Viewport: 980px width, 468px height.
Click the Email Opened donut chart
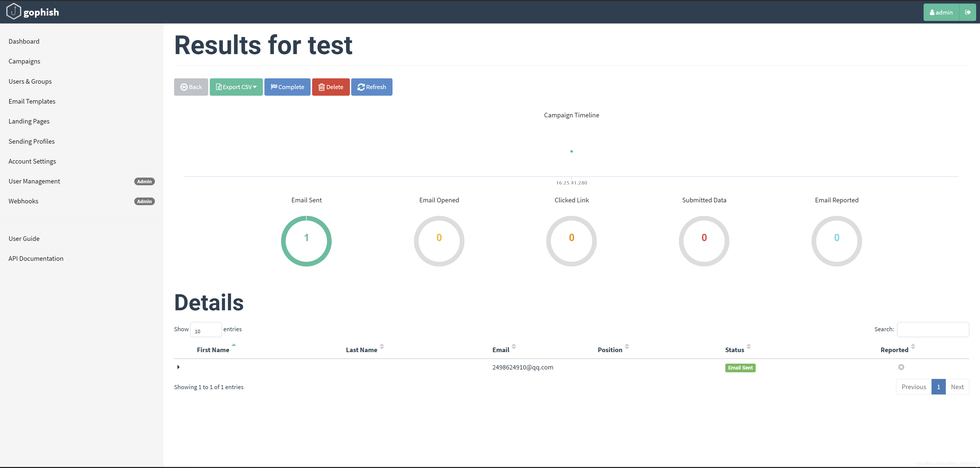coord(439,241)
